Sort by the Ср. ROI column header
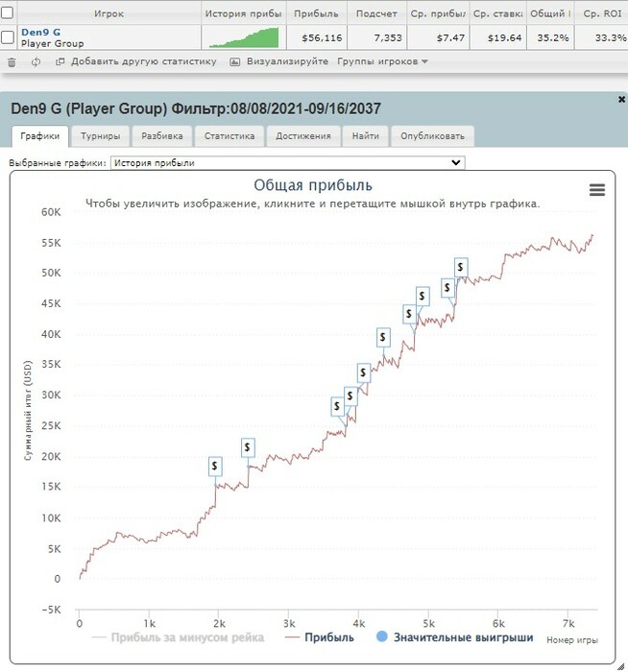The width and height of the screenshot is (628, 672). coord(602,13)
